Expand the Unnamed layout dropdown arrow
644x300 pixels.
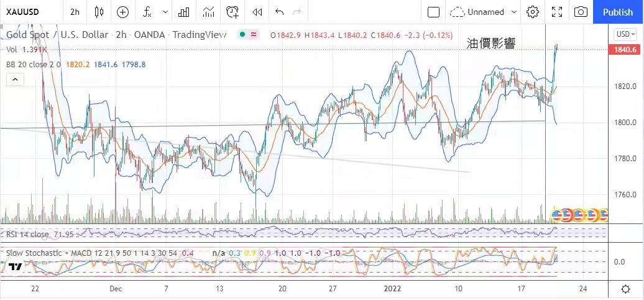514,12
